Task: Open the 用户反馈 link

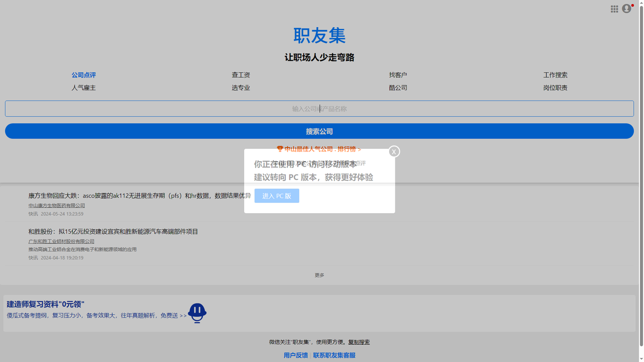Action: pos(296,355)
